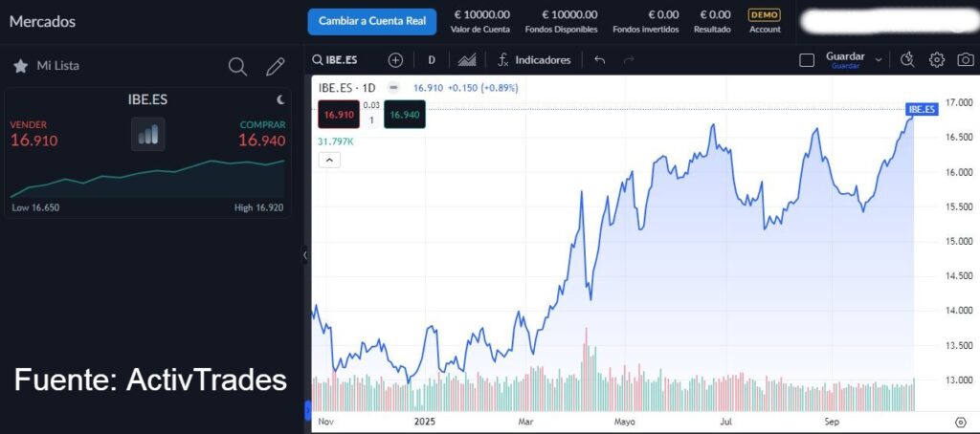Viewport: 980px width, 434px height.
Task: Expand the Guardar dropdown arrow
Action: pos(880,59)
